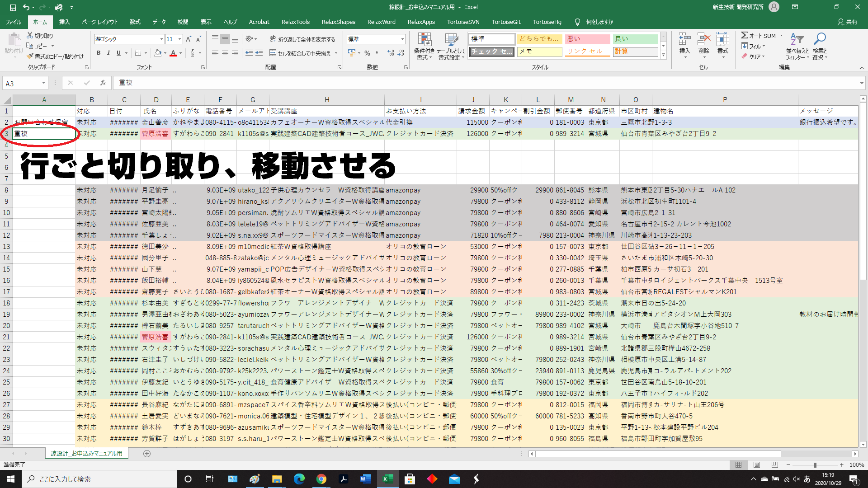
Task: Open the 挿入 ribbon tab
Action: pyautogui.click(x=64, y=22)
